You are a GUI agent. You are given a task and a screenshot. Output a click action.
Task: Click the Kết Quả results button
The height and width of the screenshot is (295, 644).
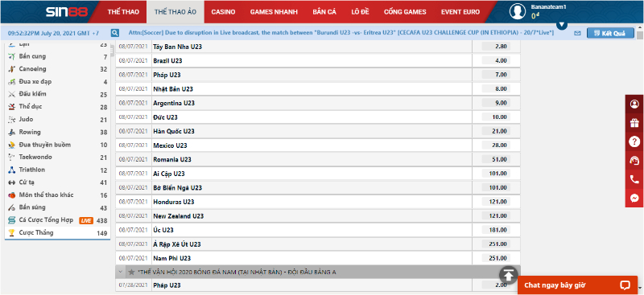(610, 33)
